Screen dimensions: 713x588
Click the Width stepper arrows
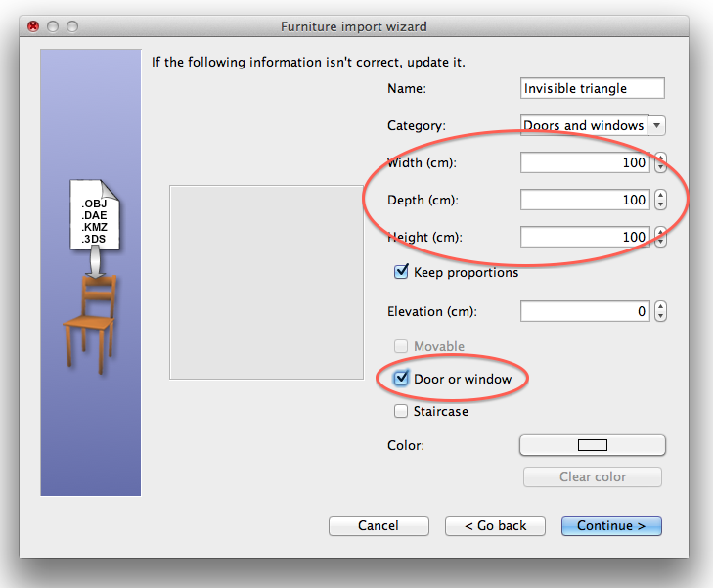[661, 163]
